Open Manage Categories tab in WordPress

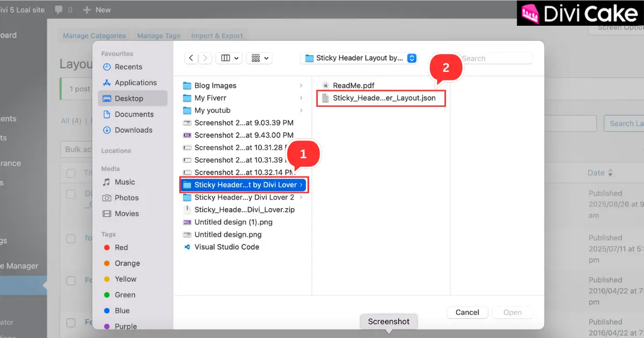(x=94, y=36)
